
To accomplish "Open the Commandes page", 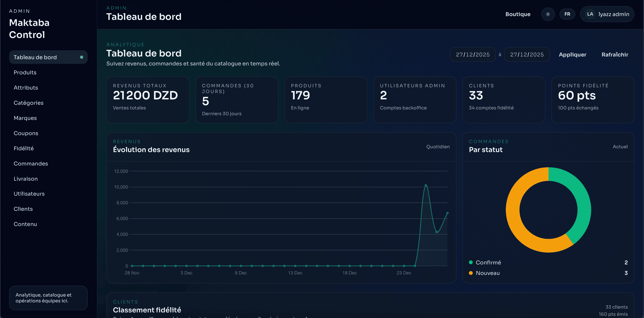I will (x=31, y=163).
